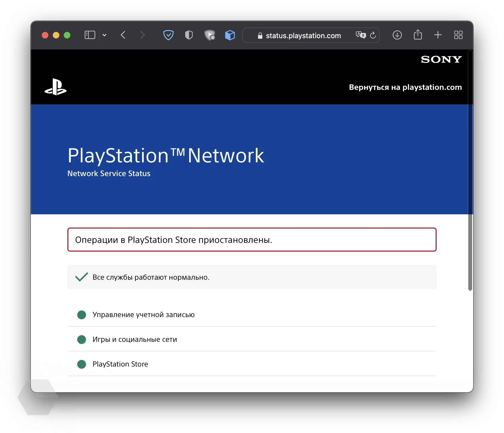The height and width of the screenshot is (433, 504).
Task: Click the PlayStation Network heading
Action: [166, 156]
